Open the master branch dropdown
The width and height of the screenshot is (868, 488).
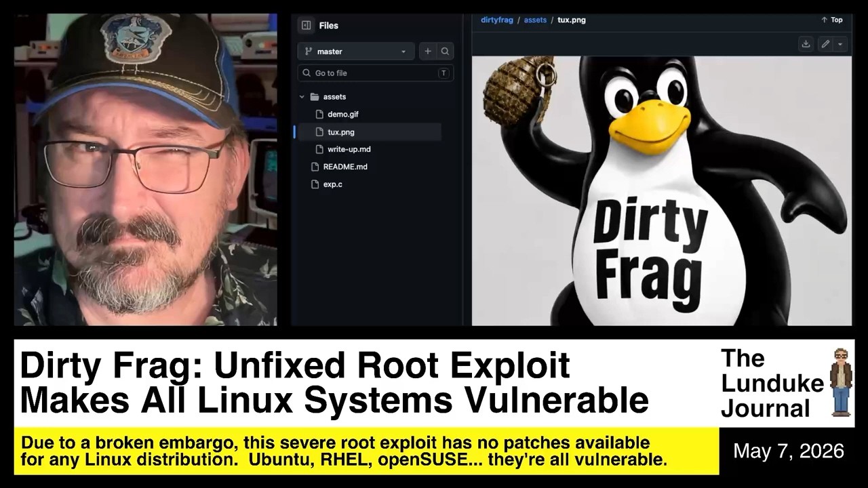point(356,52)
